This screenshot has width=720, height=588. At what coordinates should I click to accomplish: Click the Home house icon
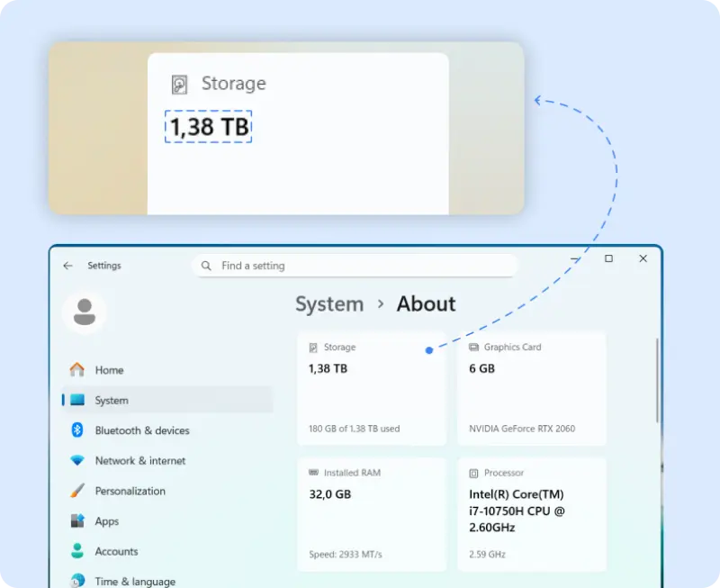click(x=77, y=370)
